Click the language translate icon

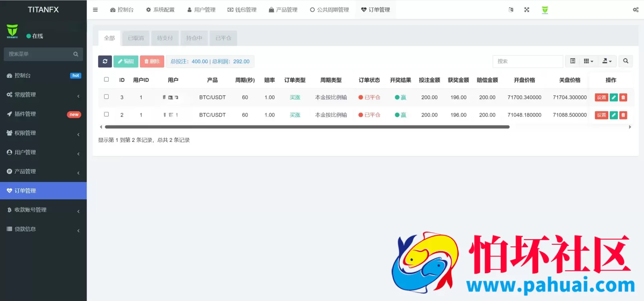(511, 10)
